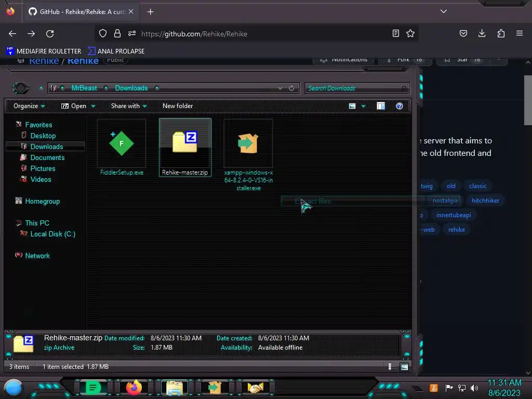This screenshot has height=399, width=532.
Task: Open Explorer help icon
Action: click(x=400, y=106)
